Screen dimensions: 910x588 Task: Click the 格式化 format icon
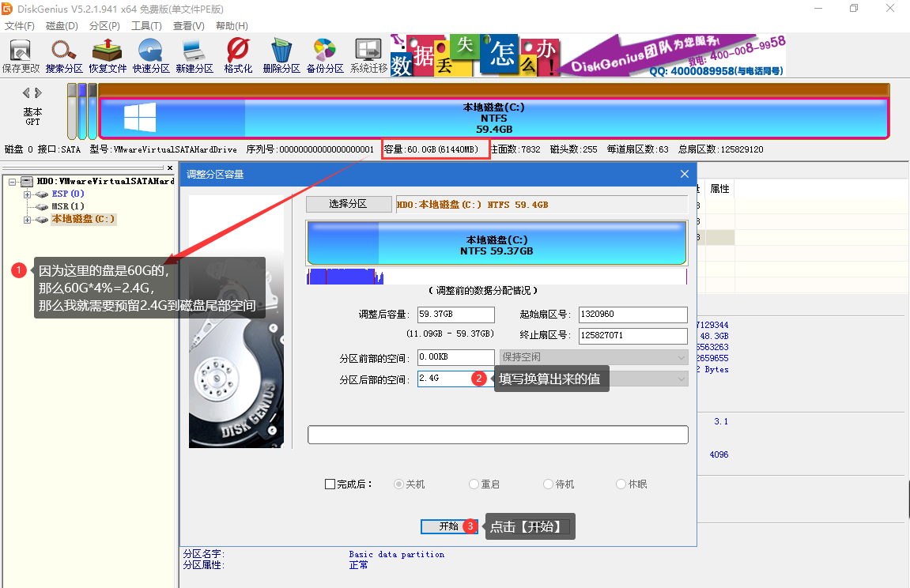(238, 56)
